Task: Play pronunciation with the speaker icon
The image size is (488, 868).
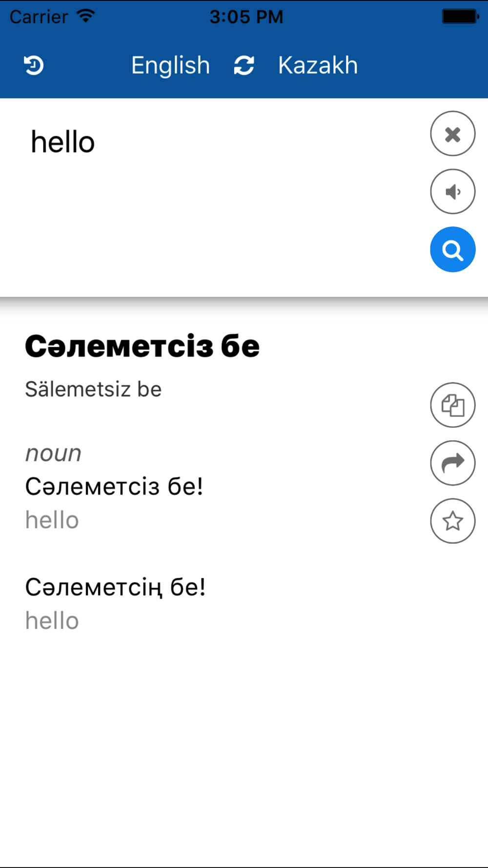Action: pyautogui.click(x=452, y=191)
